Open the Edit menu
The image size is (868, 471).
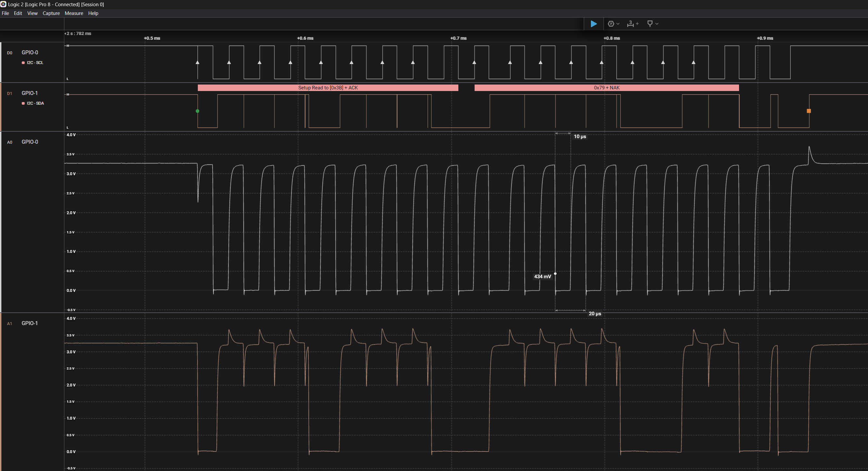tap(18, 13)
